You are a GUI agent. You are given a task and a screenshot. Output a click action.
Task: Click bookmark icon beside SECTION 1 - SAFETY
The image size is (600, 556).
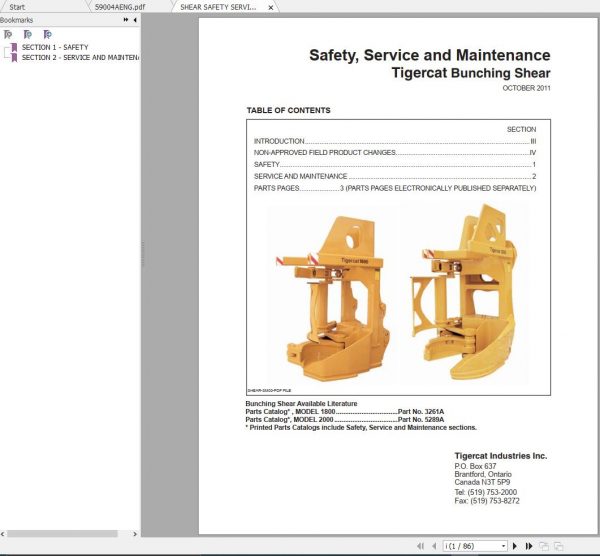tap(14, 47)
